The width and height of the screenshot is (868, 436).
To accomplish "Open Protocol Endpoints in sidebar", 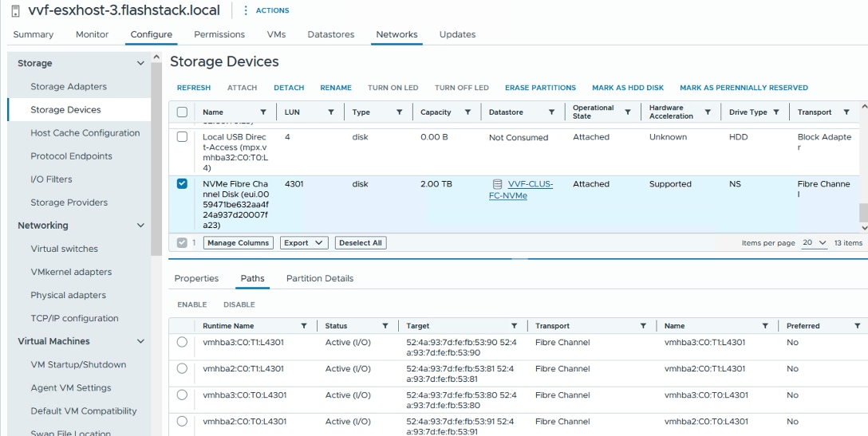I will pyautogui.click(x=72, y=156).
